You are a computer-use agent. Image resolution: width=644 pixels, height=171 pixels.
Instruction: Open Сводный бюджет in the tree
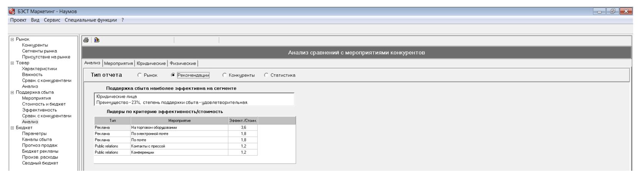click(40, 163)
